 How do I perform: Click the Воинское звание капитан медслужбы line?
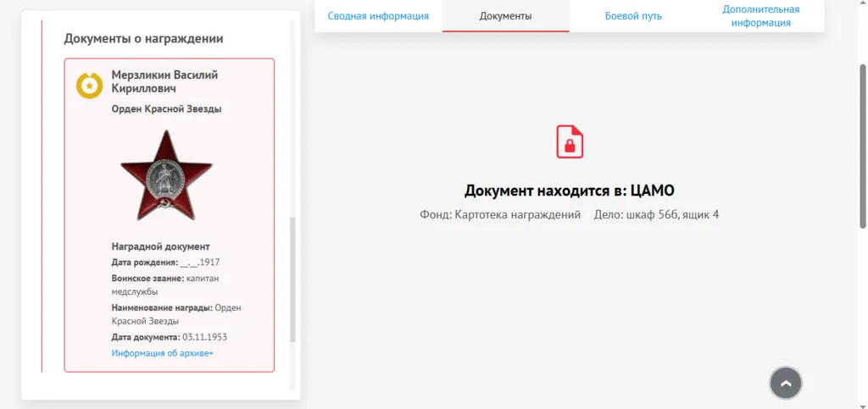165,285
